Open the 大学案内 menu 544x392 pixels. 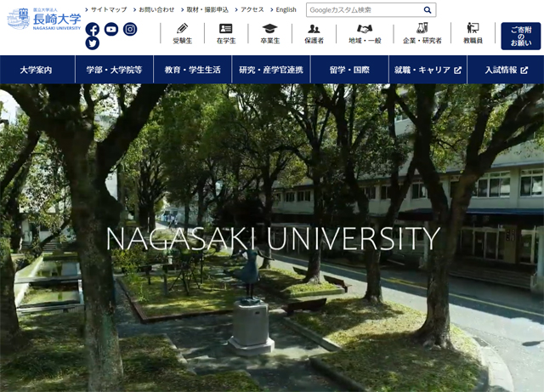pos(36,70)
